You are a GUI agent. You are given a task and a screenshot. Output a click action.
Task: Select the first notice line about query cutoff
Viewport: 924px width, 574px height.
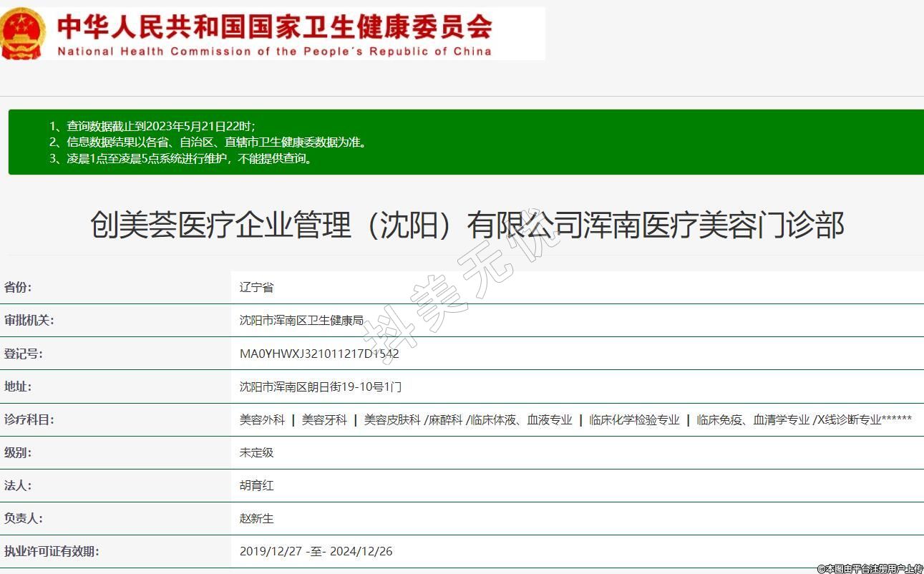coord(152,126)
